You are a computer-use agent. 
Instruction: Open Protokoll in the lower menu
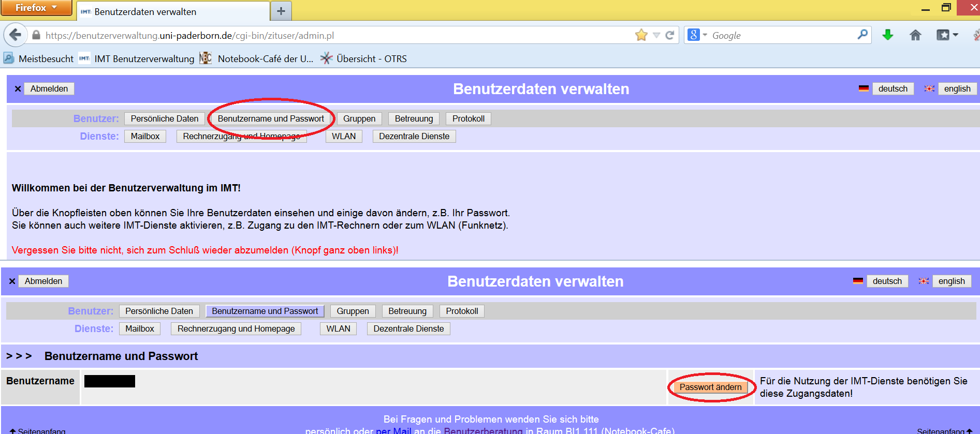[462, 311]
